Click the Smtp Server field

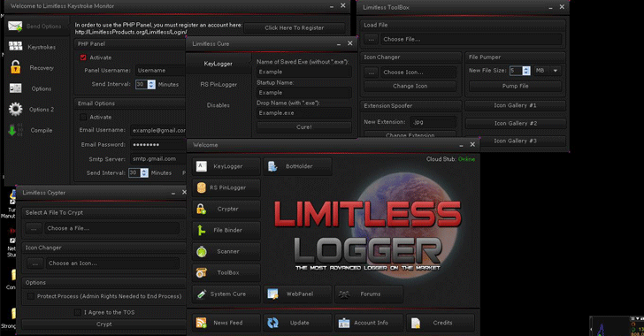tap(158, 159)
